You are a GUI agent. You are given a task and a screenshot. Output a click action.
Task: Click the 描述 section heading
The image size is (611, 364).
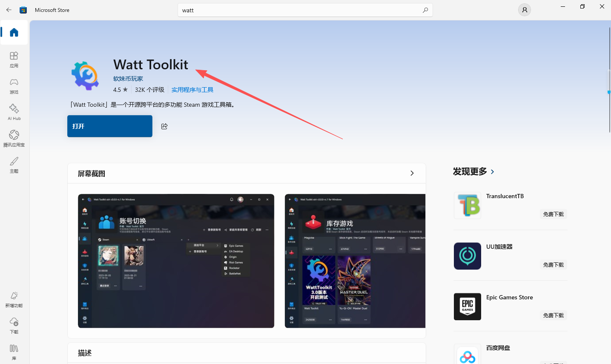[x=85, y=353]
